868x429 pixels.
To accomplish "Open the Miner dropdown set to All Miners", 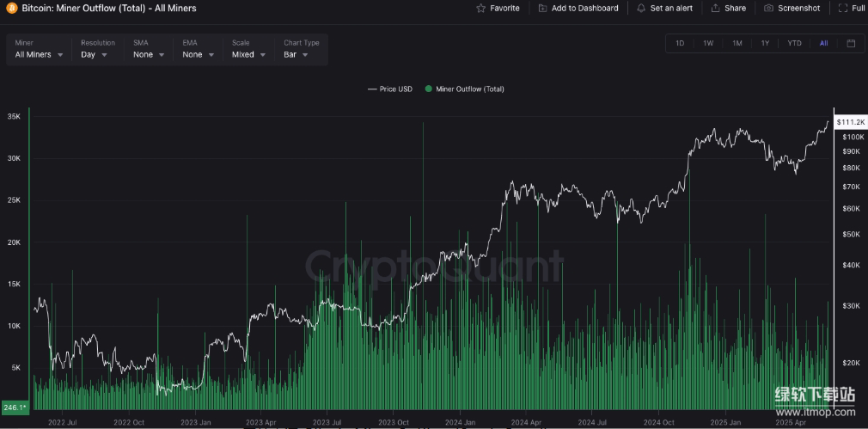I will tap(39, 49).
